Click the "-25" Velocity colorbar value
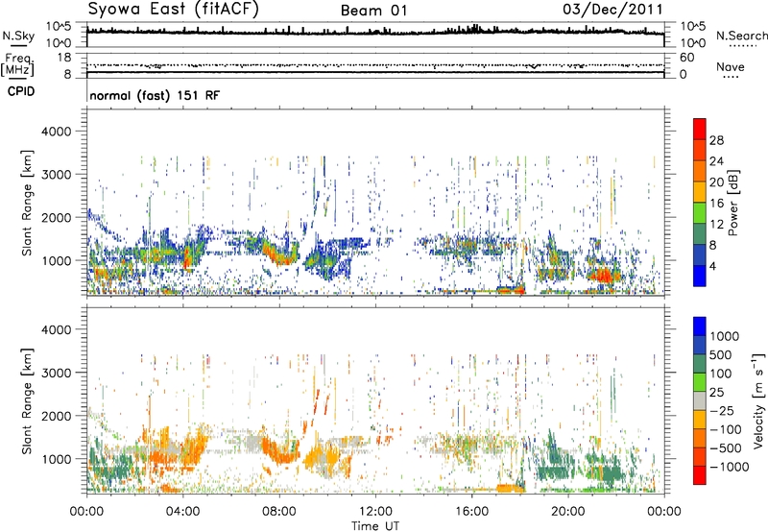 click(722, 410)
